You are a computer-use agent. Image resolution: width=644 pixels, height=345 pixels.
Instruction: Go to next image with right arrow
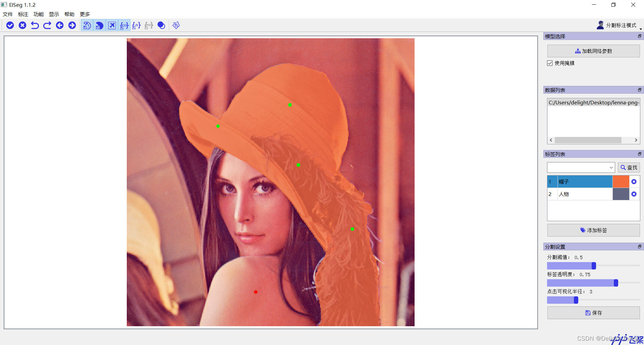point(72,25)
